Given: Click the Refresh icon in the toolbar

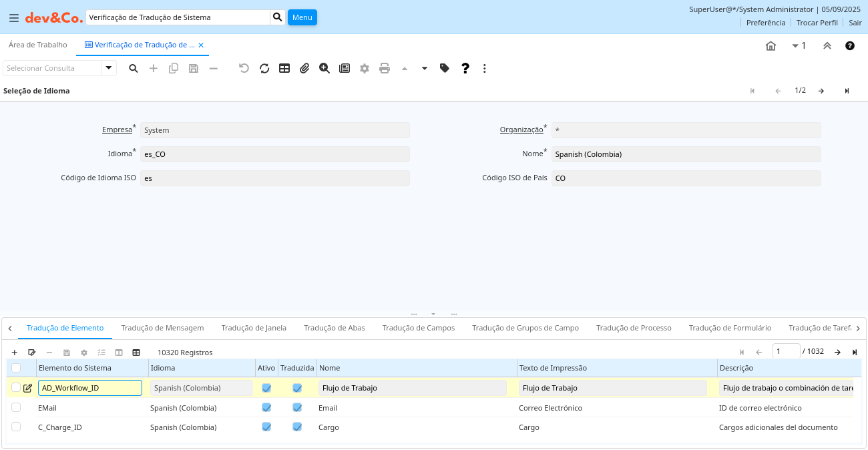Looking at the screenshot, I should 264,68.
